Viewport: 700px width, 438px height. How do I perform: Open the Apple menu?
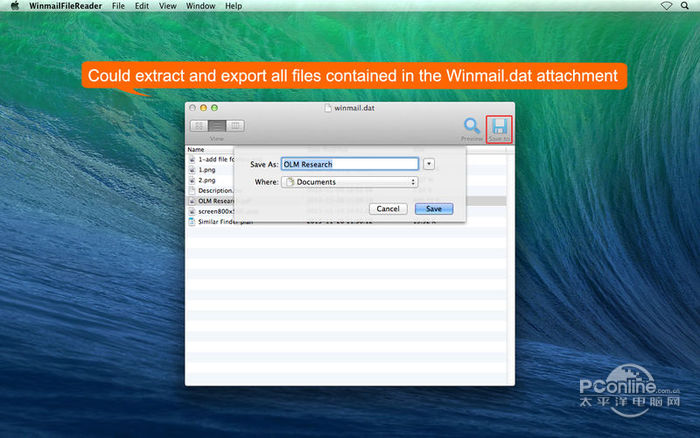[x=14, y=6]
